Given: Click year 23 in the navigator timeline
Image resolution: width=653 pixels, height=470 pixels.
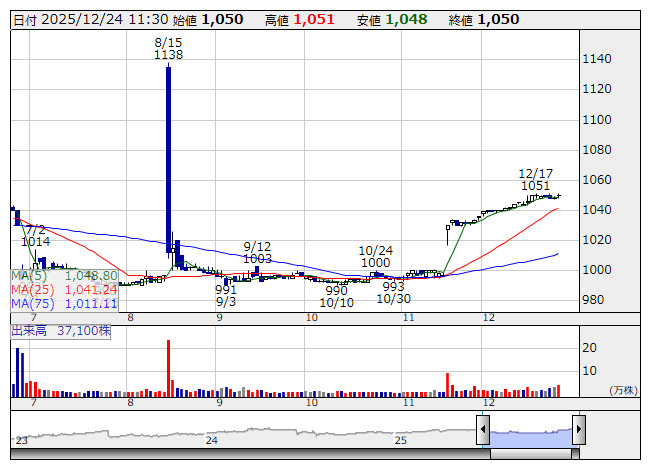Looking at the screenshot, I should click(21, 440).
